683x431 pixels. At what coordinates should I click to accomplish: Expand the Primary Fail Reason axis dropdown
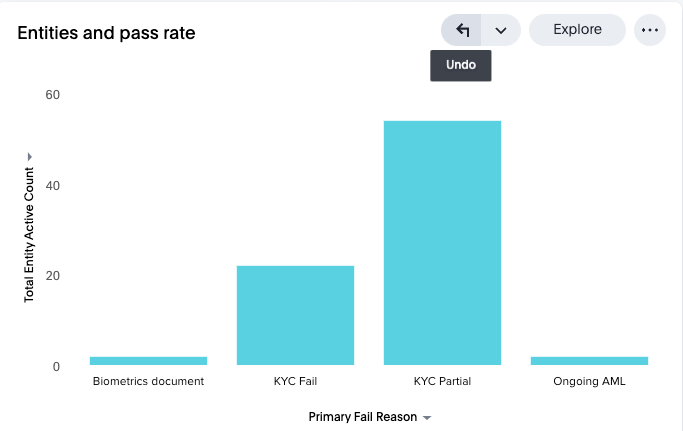pyautogui.click(x=427, y=418)
